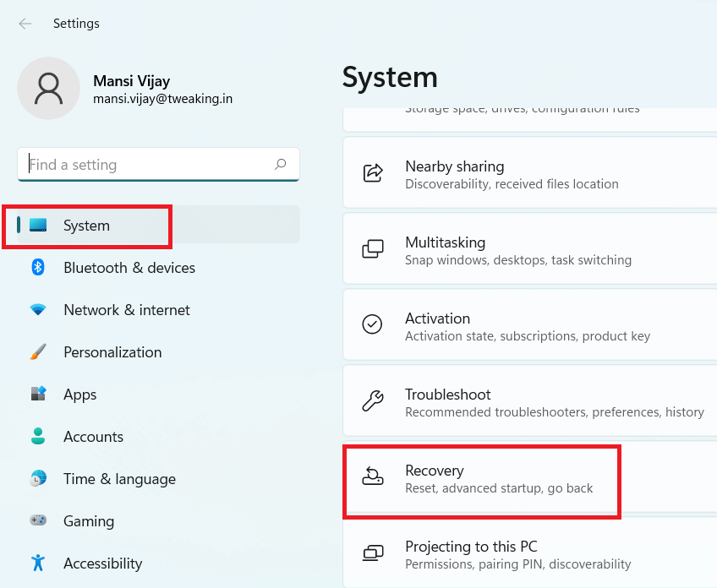Click the mansi.vijay@tweaking.in email text

pyautogui.click(x=163, y=99)
